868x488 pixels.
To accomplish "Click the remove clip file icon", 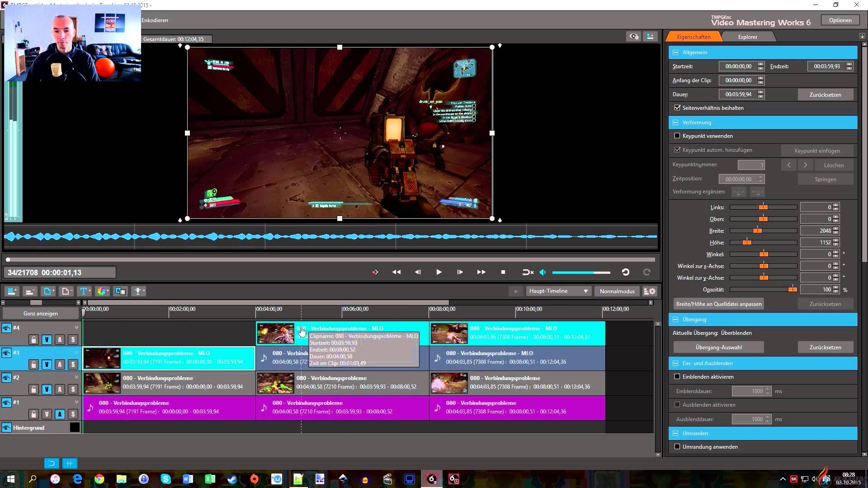I will [x=66, y=291].
